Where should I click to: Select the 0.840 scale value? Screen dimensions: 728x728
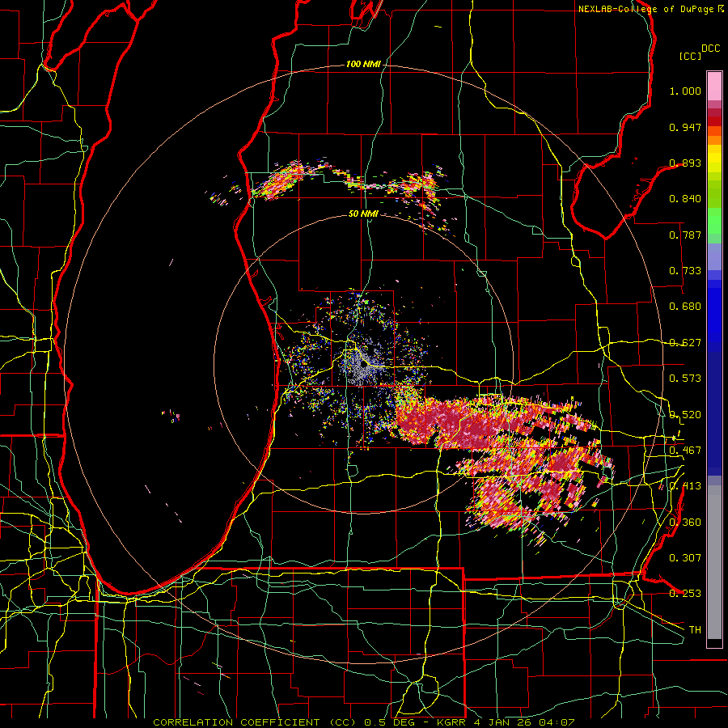point(685,199)
